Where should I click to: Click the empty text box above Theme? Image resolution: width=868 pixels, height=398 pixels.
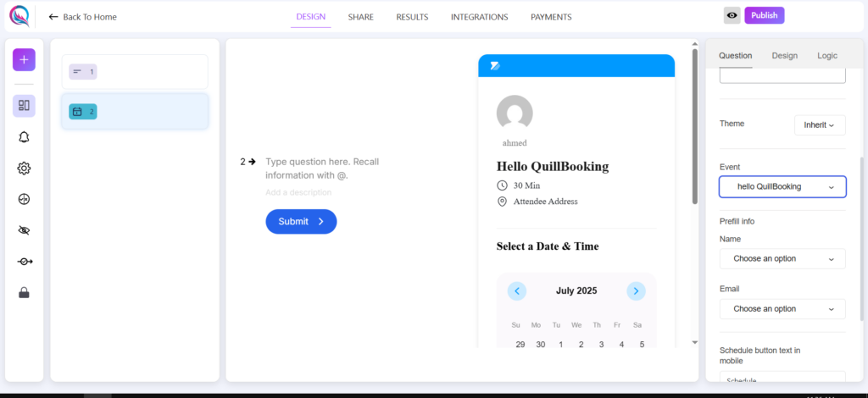click(782, 76)
